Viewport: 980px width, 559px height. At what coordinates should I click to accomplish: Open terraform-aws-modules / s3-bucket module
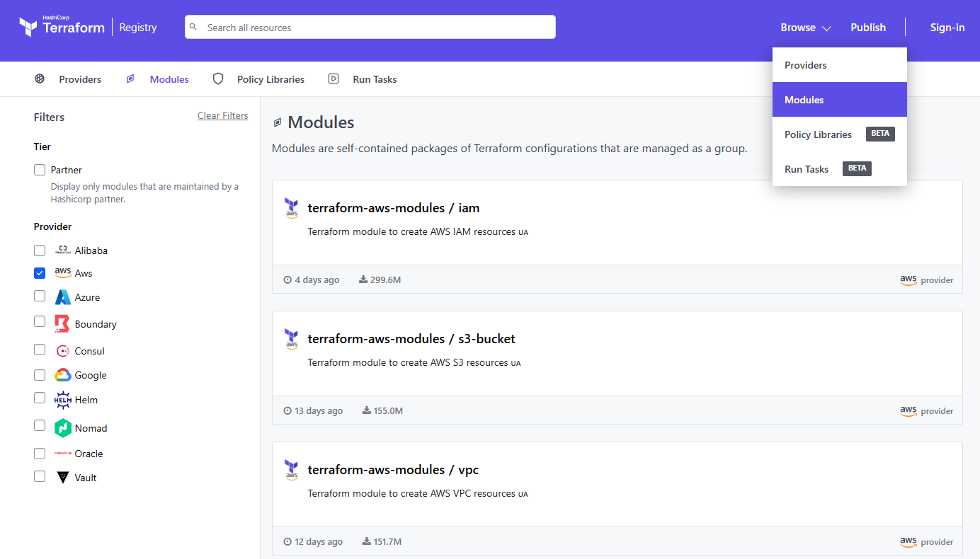click(x=411, y=339)
